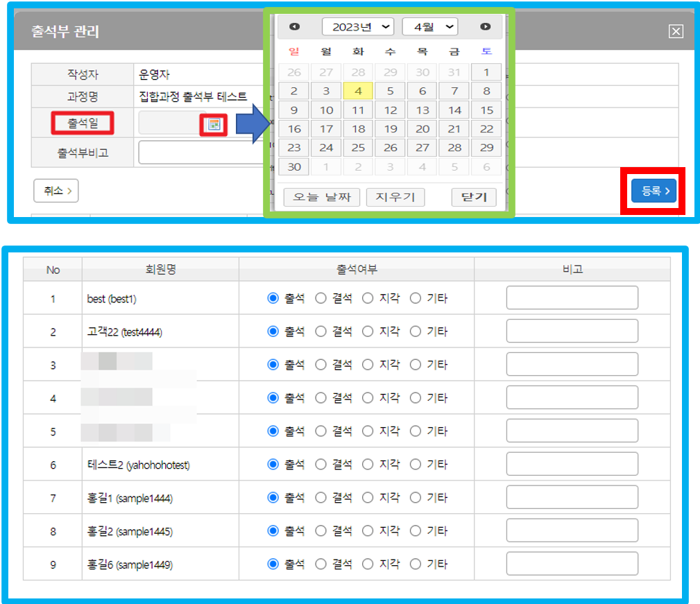Close the 출석부 관리 dialog with X
This screenshot has width=700, height=604.
676,31
